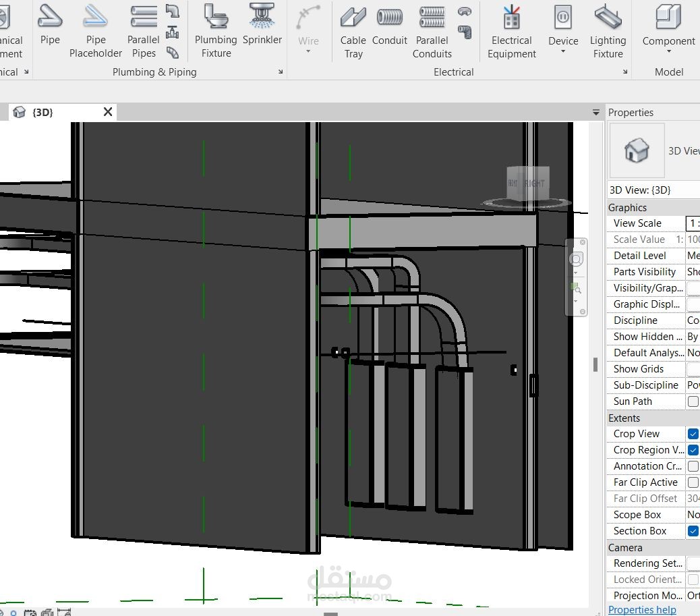Toggle the Sun Path checkbox
Image resolution: width=700 pixels, height=616 pixels.
pyautogui.click(x=693, y=401)
